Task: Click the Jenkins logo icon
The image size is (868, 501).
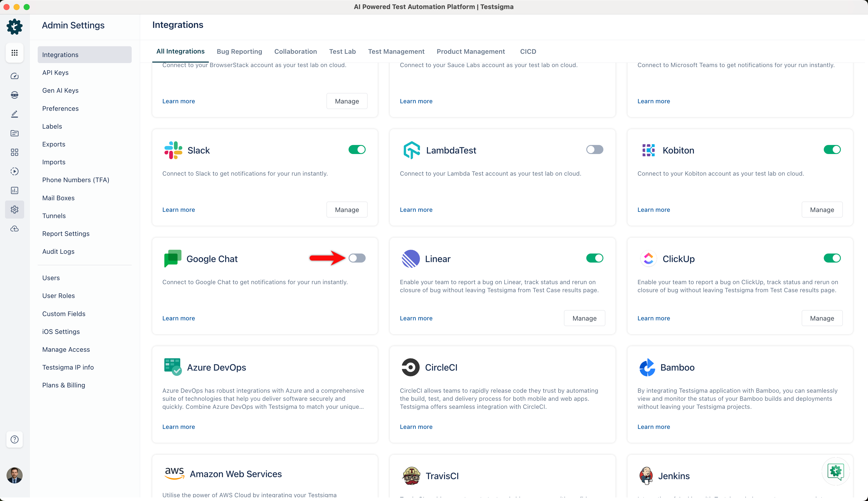Action: (646, 476)
